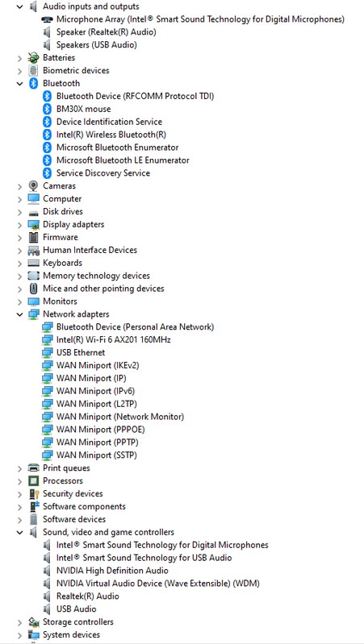The width and height of the screenshot is (364, 644).
Task: Click the Firmware chip icon
Action: pyautogui.click(x=34, y=238)
